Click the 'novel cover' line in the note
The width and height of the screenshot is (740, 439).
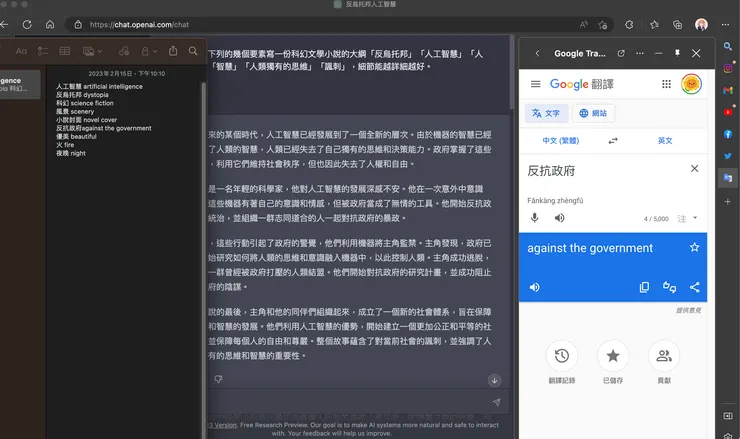[86, 120]
